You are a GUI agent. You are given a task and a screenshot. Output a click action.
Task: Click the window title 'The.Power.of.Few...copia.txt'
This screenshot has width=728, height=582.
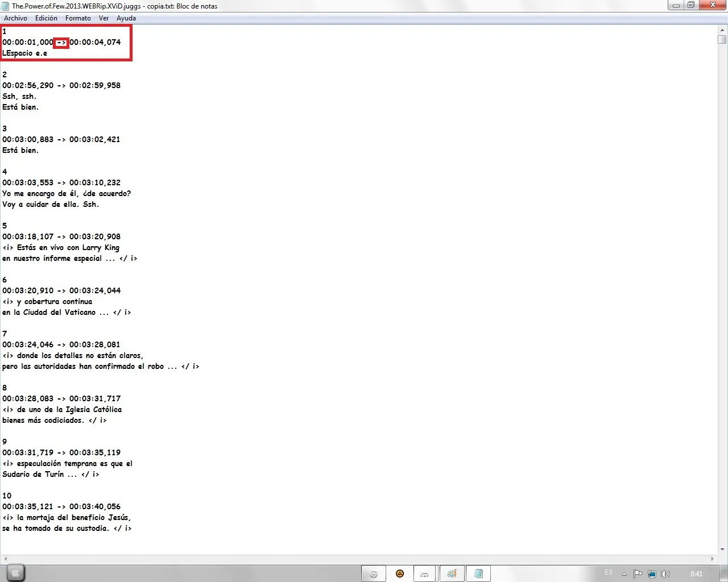coord(115,6)
